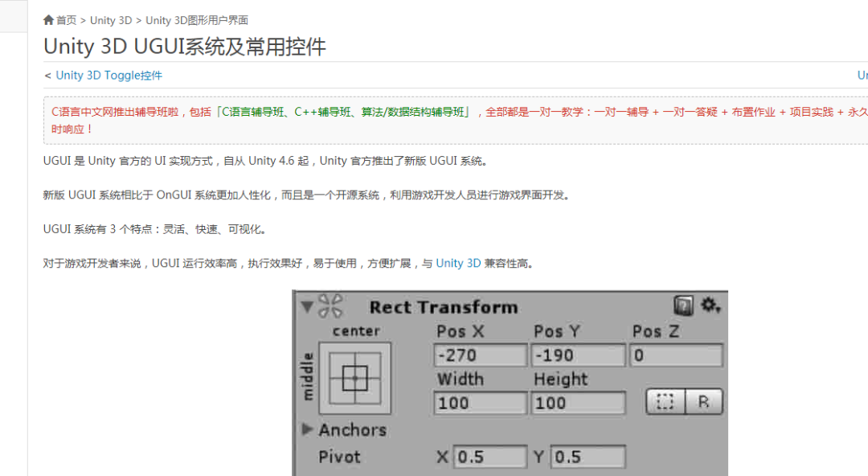Click the page title Unity 3D UGUI系统及常用控件
Image resolution: width=868 pixels, height=476 pixels.
pyautogui.click(x=185, y=47)
